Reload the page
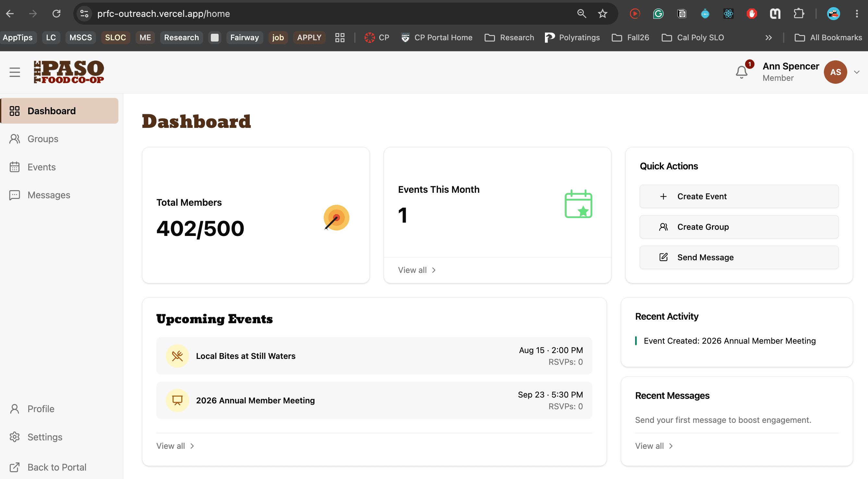The image size is (868, 479). 56,14
